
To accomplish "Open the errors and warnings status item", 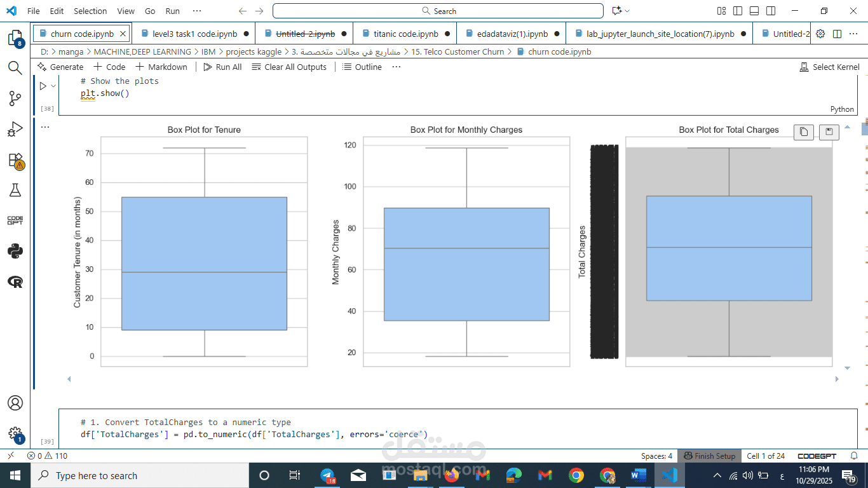I will coord(47,456).
